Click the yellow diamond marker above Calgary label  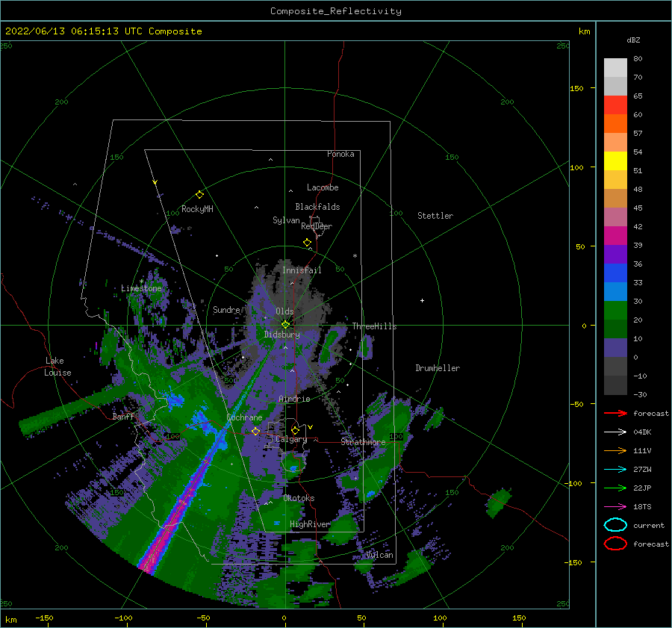(295, 430)
